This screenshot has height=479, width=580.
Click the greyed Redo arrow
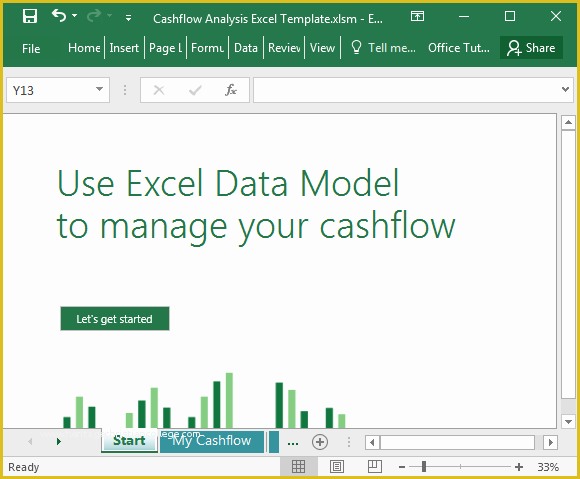tap(94, 16)
